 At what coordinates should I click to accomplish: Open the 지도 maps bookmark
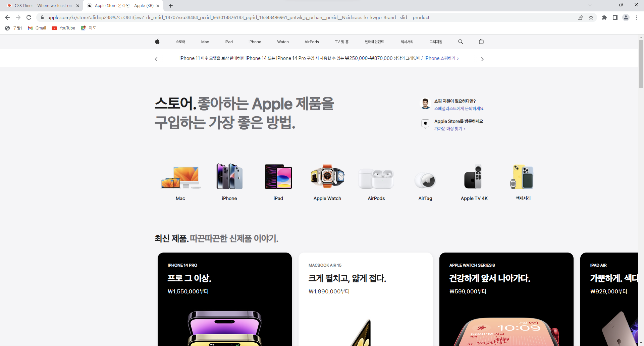point(89,28)
